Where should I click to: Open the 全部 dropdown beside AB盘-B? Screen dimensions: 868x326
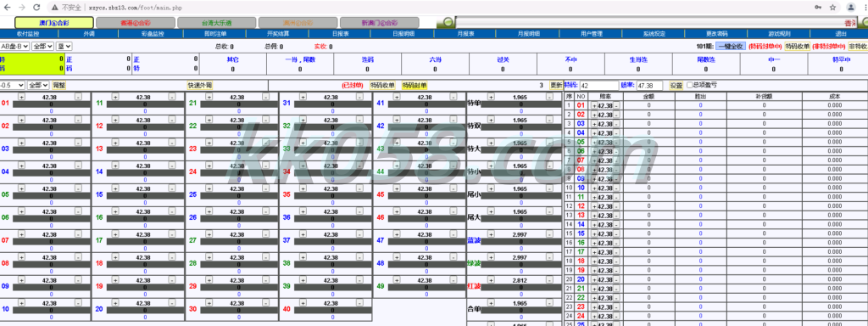tap(42, 47)
